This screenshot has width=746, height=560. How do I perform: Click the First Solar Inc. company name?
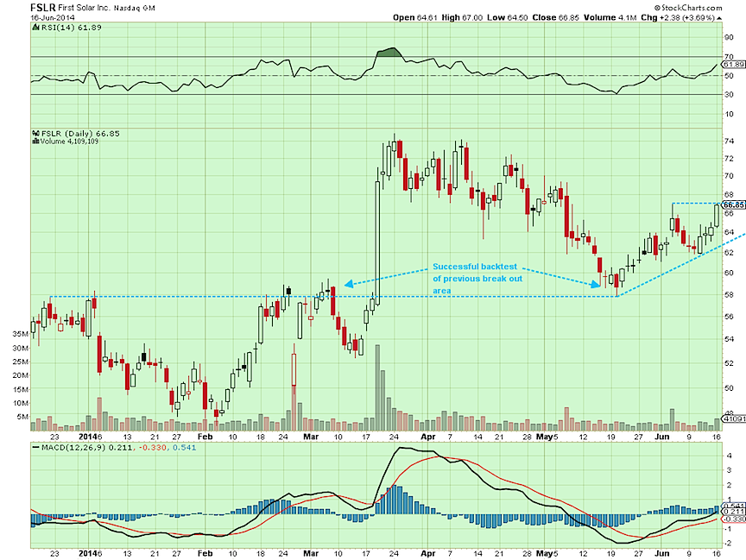point(84,8)
